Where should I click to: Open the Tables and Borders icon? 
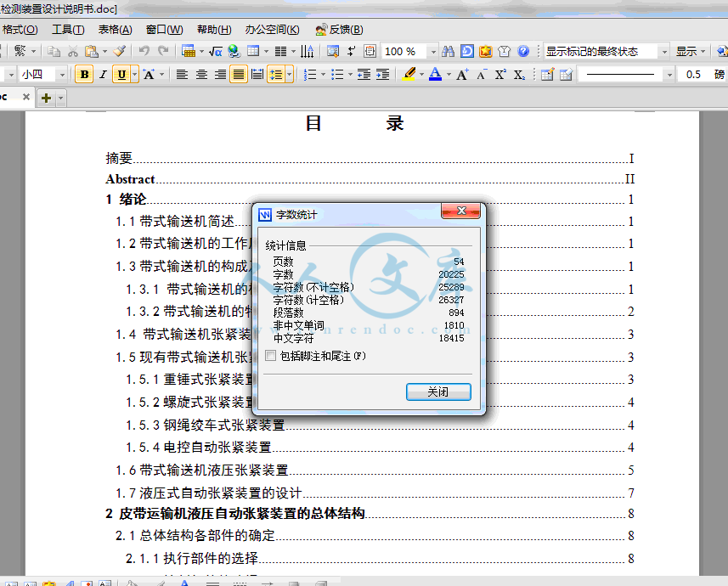point(188,51)
